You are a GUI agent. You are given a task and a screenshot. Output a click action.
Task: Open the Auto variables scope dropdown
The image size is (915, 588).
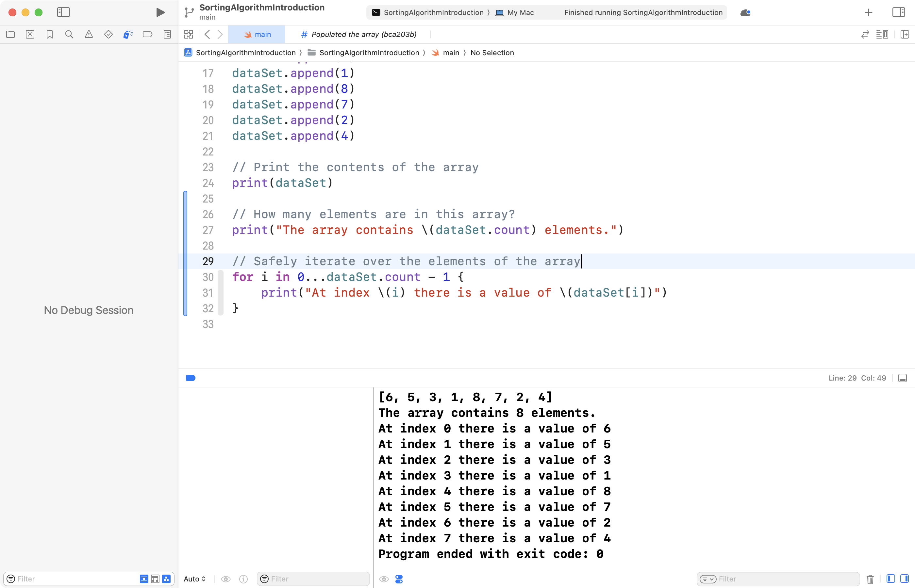tap(195, 579)
